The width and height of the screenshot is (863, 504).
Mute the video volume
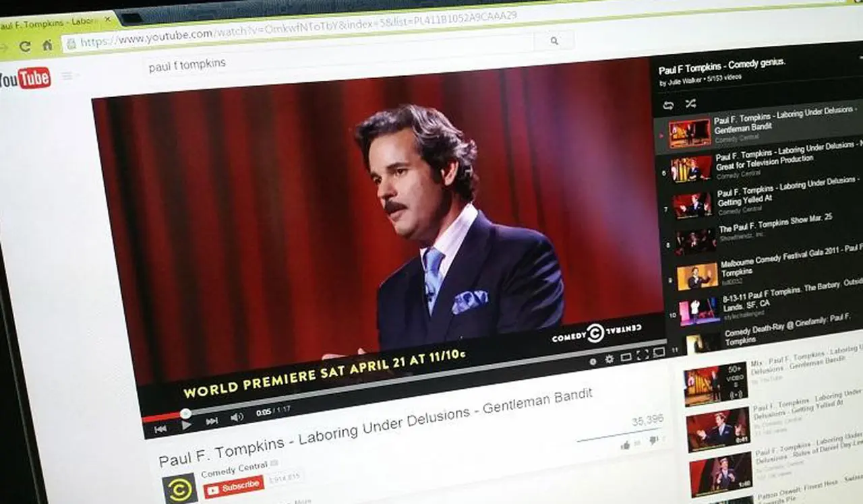pos(237,416)
